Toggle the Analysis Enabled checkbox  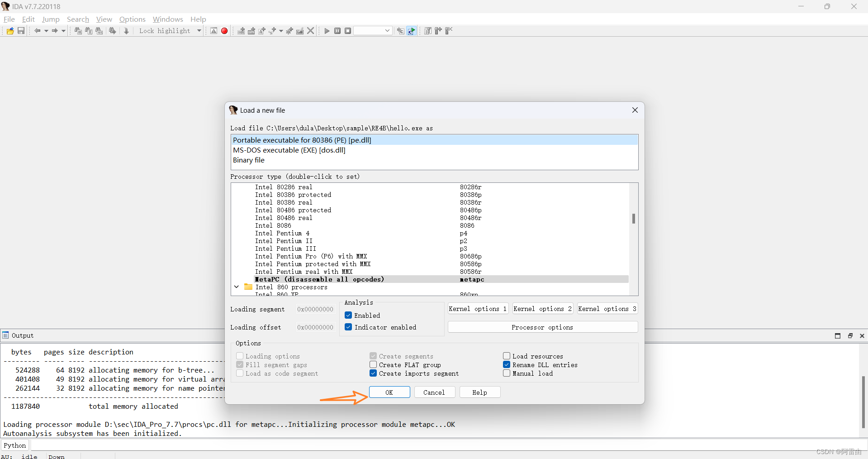point(348,315)
